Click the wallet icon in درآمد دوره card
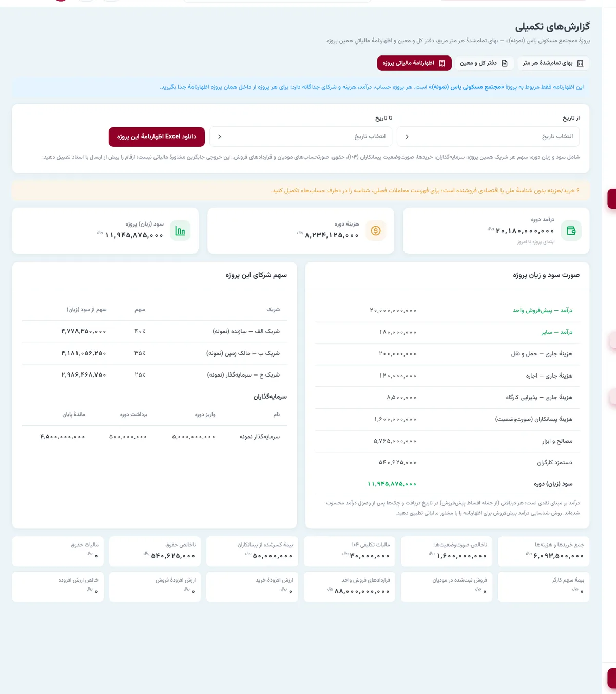 (x=571, y=231)
